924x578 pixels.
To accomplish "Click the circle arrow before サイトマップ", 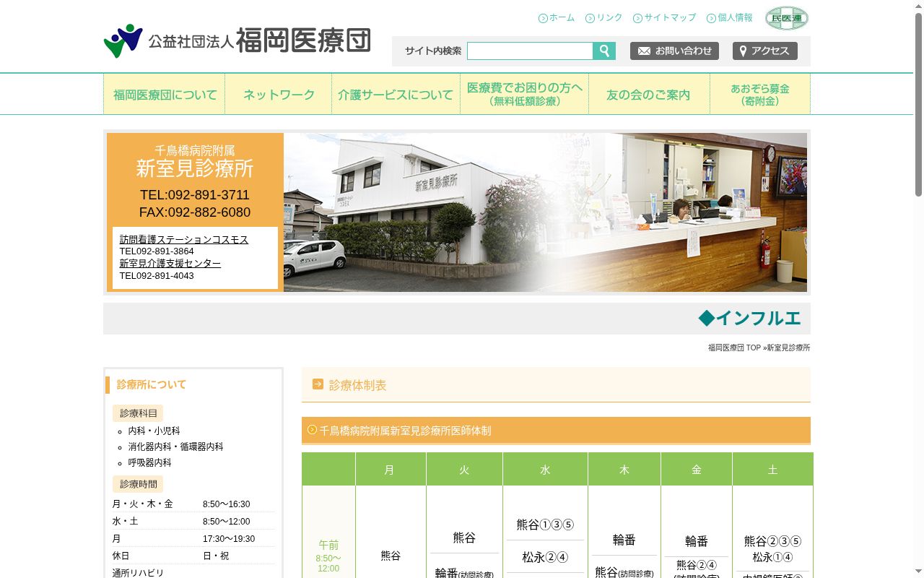I will (637, 18).
